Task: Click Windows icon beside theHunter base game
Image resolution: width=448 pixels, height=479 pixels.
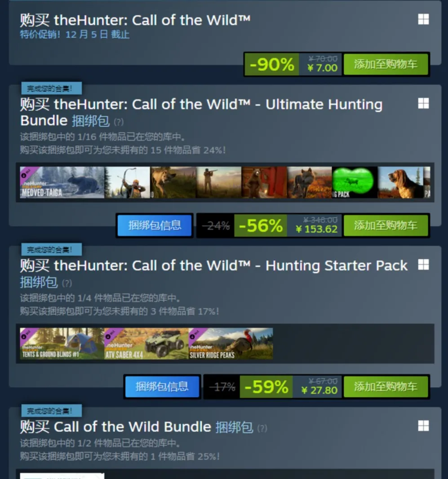Action: pyautogui.click(x=423, y=19)
